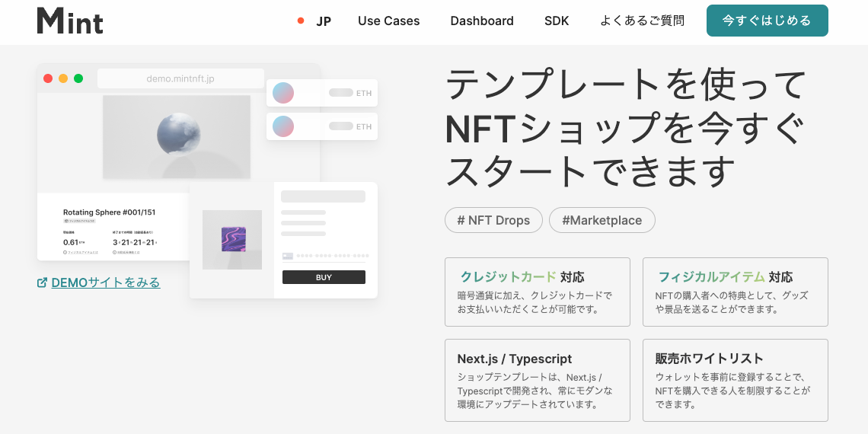
Task: Click the orange dot beside JP
Action: click(x=301, y=21)
